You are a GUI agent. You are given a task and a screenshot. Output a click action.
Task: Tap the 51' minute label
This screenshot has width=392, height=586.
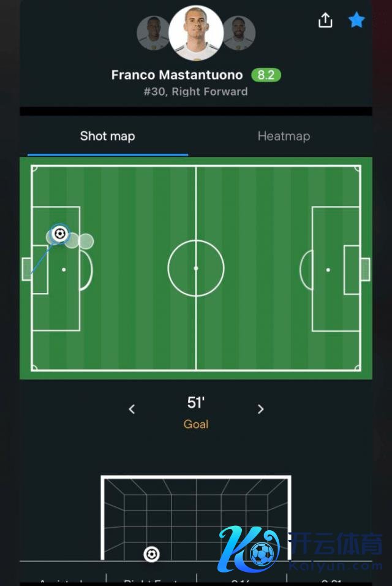click(x=195, y=403)
